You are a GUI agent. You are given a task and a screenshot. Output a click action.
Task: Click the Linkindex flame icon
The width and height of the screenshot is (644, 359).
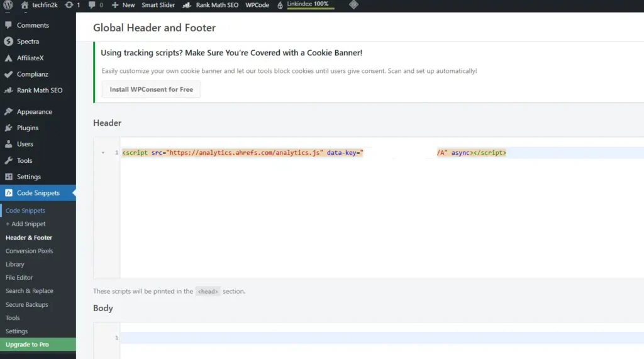(280, 5)
